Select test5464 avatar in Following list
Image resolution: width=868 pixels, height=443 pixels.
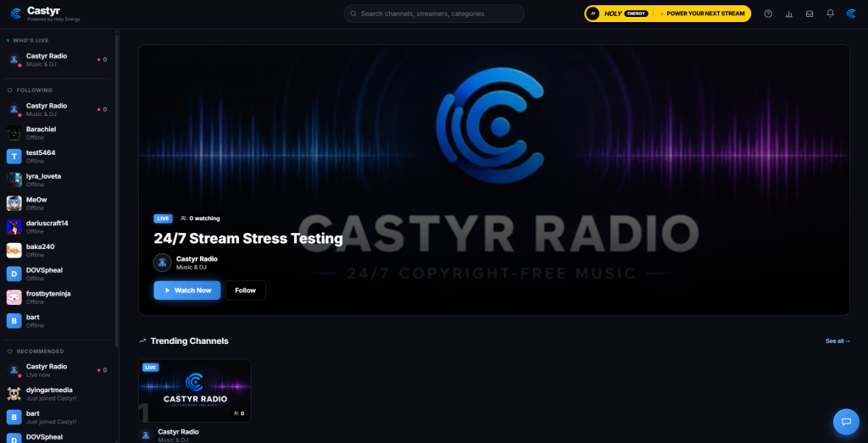coord(14,157)
